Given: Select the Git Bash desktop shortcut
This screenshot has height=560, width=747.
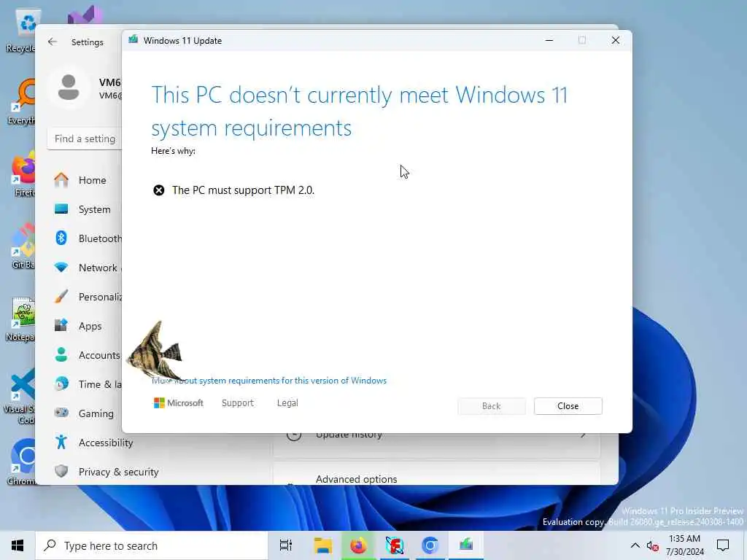Looking at the screenshot, I should tap(23, 245).
